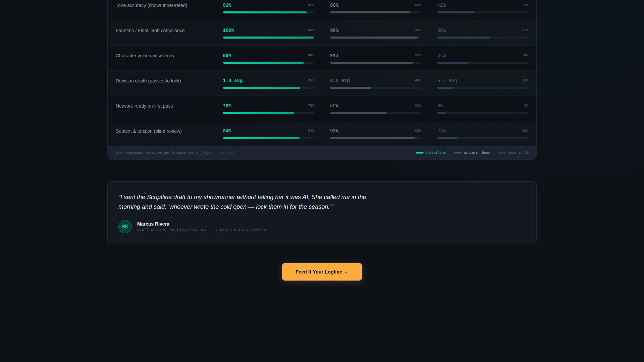Click the Tone accuracy row label
This screenshot has width=644, height=362.
click(151, 5)
